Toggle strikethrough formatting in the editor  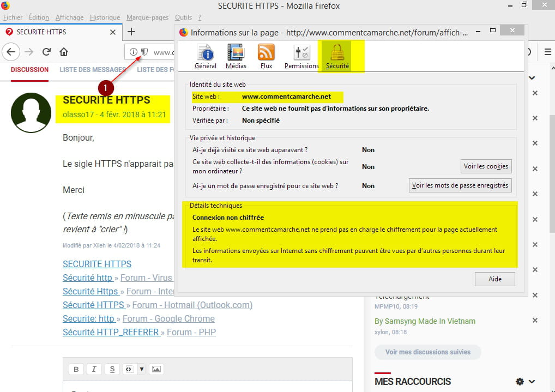click(x=112, y=369)
